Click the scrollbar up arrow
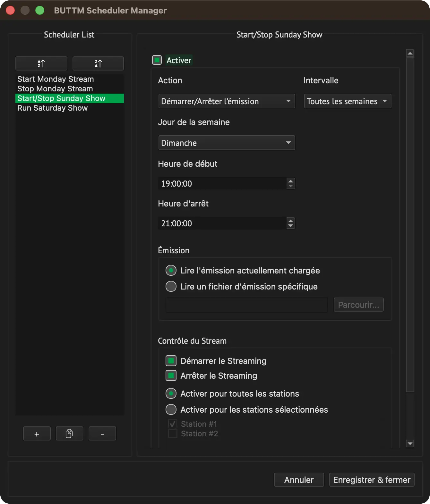This screenshot has width=430, height=504. point(410,53)
